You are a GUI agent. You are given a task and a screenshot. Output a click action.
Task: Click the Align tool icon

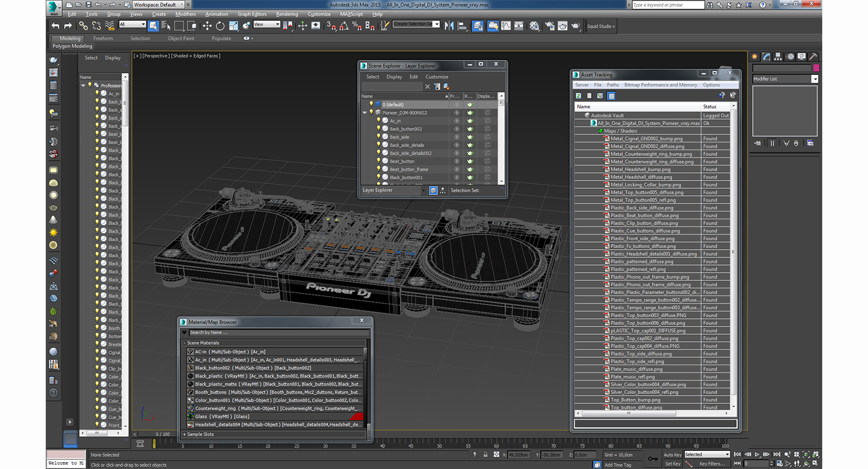(x=463, y=26)
